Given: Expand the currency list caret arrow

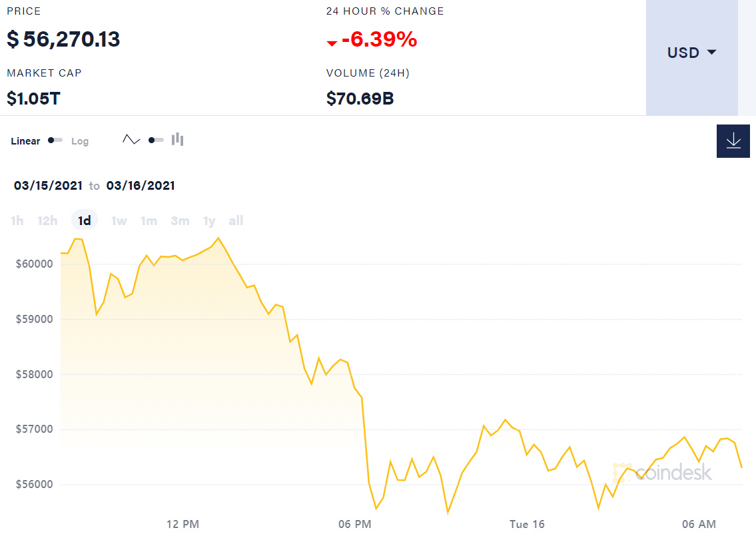Looking at the screenshot, I should (x=711, y=53).
